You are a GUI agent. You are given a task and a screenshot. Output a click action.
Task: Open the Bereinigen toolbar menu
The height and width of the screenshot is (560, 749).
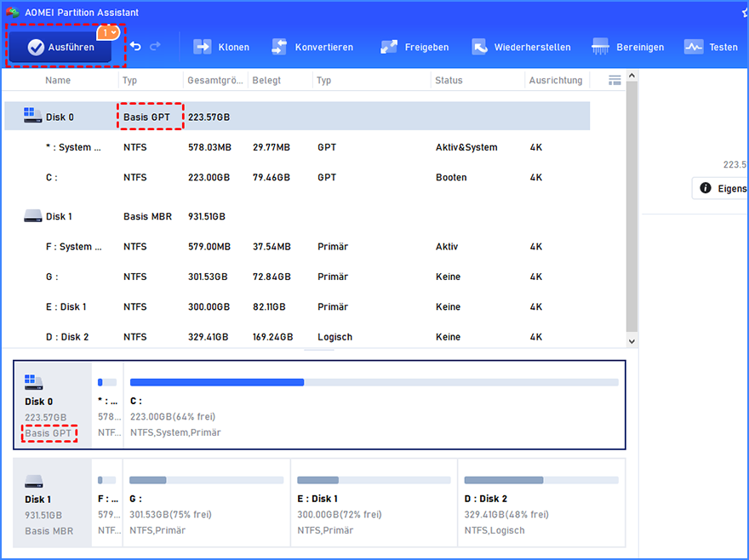coord(627,47)
